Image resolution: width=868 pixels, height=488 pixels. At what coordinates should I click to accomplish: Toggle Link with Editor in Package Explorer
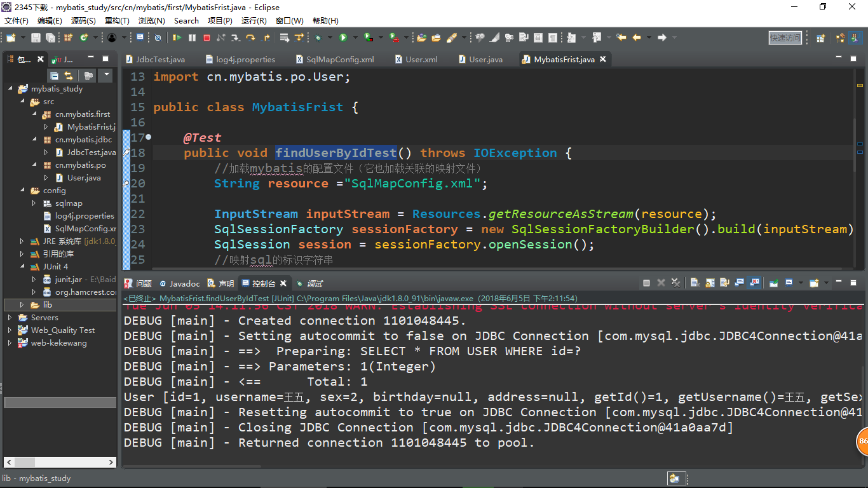pyautogui.click(x=69, y=76)
